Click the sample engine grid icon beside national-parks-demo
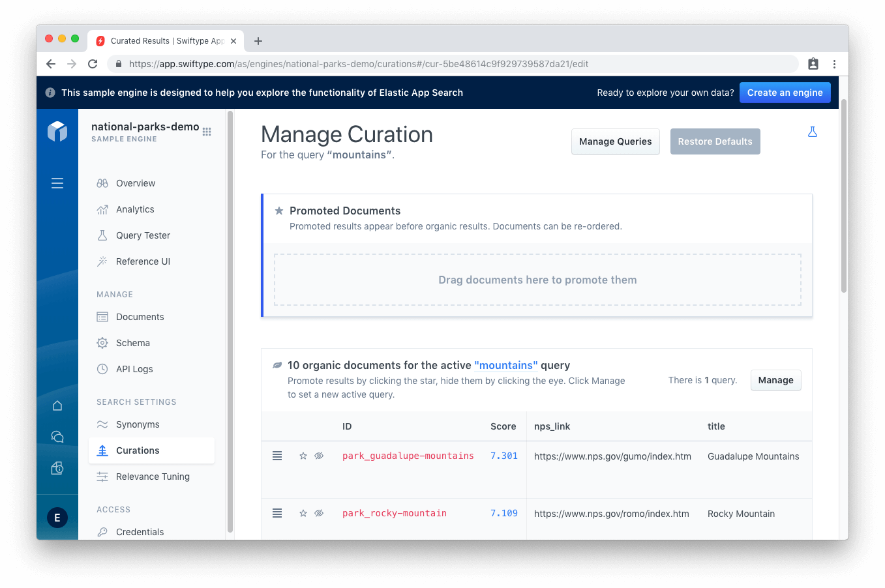Screen dimensions: 885x588 click(207, 131)
